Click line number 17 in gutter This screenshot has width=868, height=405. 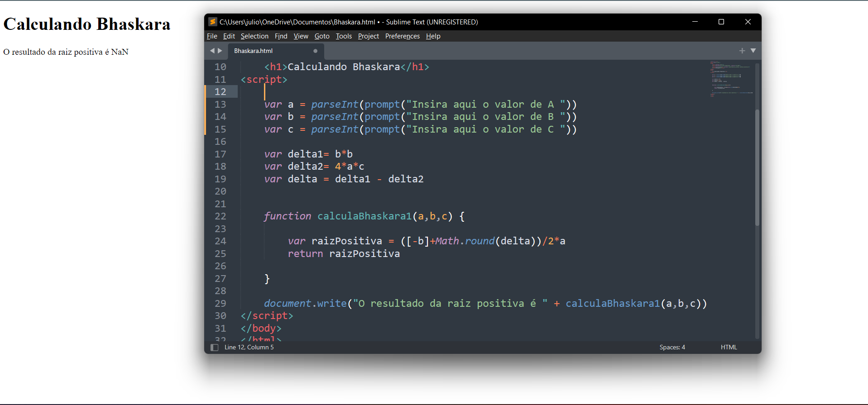[x=221, y=154]
